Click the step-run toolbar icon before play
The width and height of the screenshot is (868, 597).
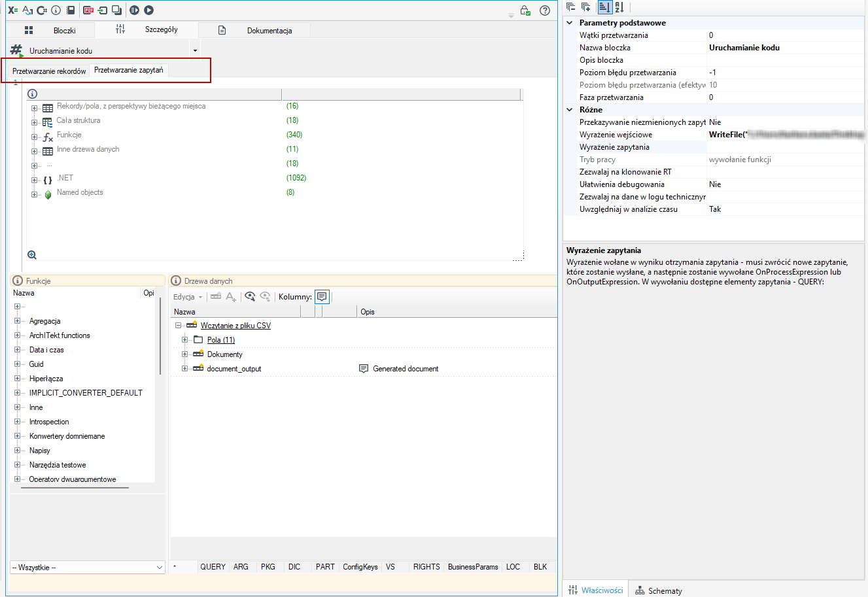[x=134, y=10]
